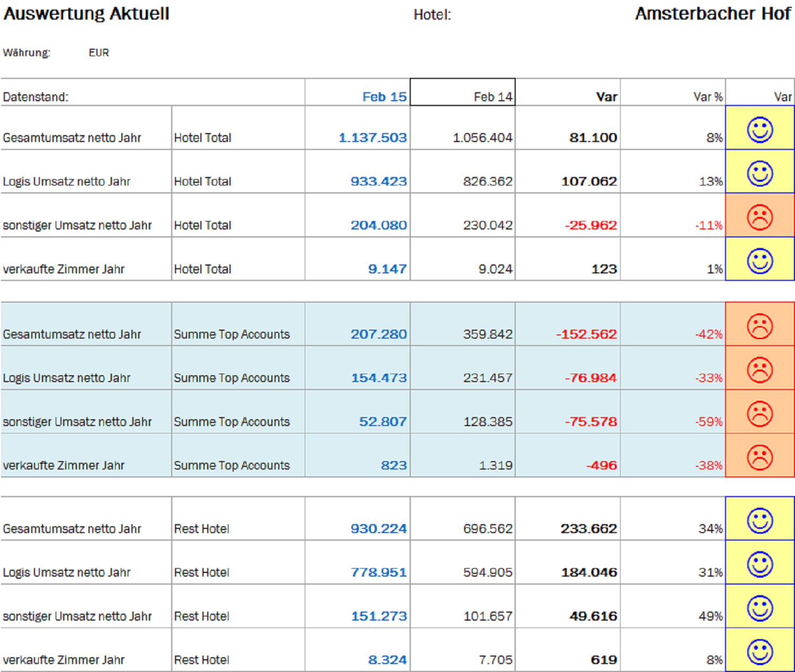Click smiley icon in Logis Umsatz Hotel Total row

click(760, 173)
